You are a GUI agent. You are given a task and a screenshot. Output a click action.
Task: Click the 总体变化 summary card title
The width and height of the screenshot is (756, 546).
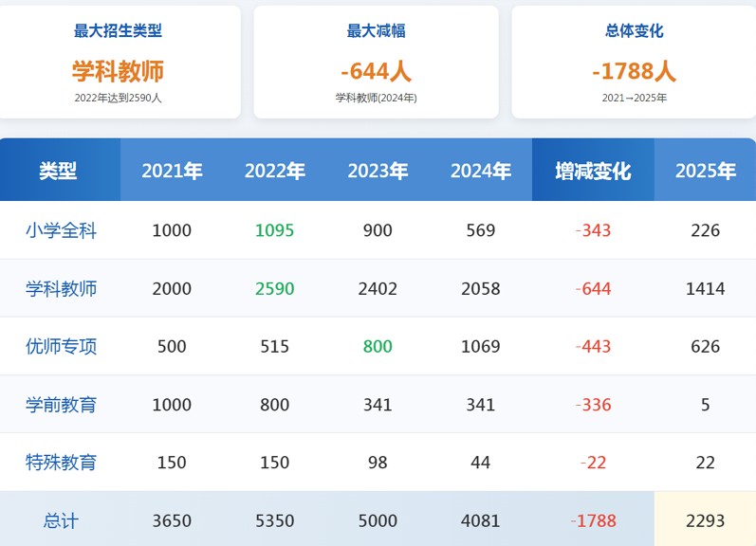point(634,31)
